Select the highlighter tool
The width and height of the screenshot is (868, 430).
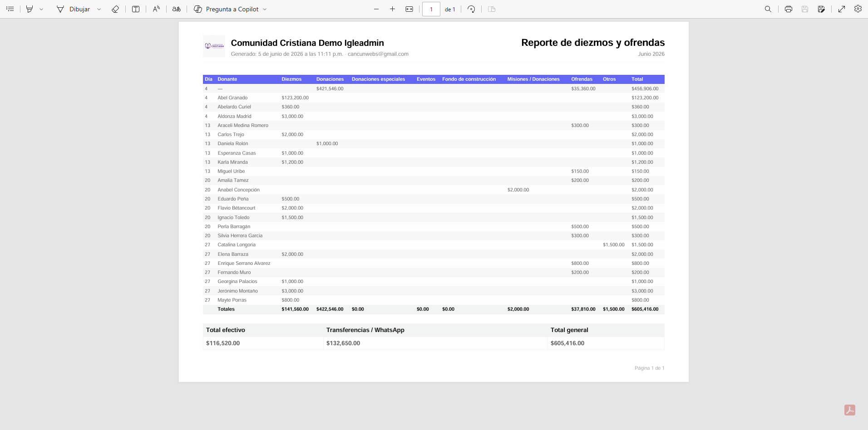(30, 9)
